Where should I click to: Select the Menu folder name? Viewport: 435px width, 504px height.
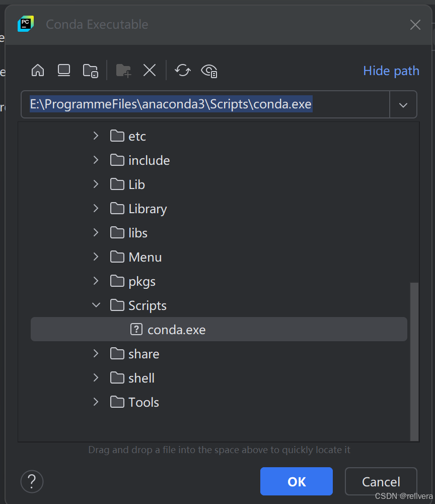coord(145,257)
